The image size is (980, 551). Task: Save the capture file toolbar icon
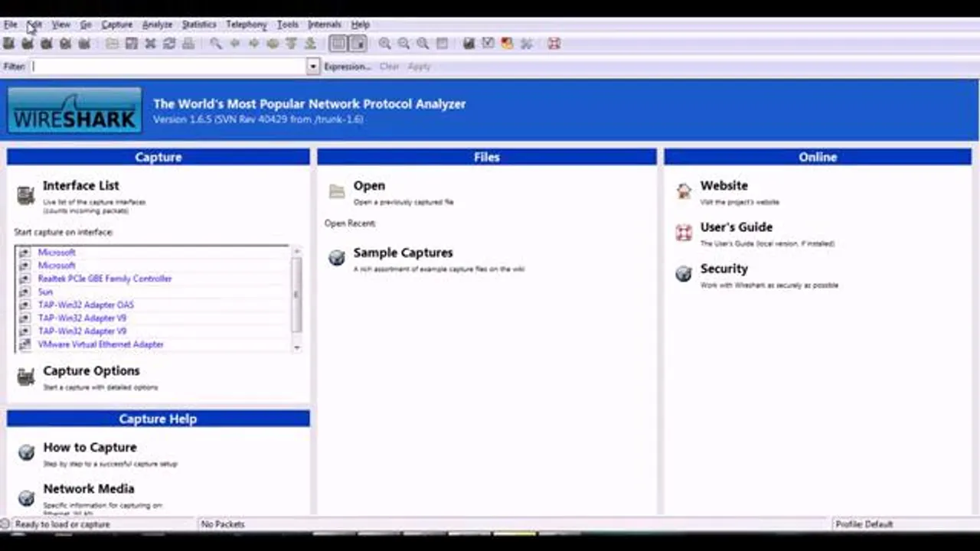(x=132, y=44)
